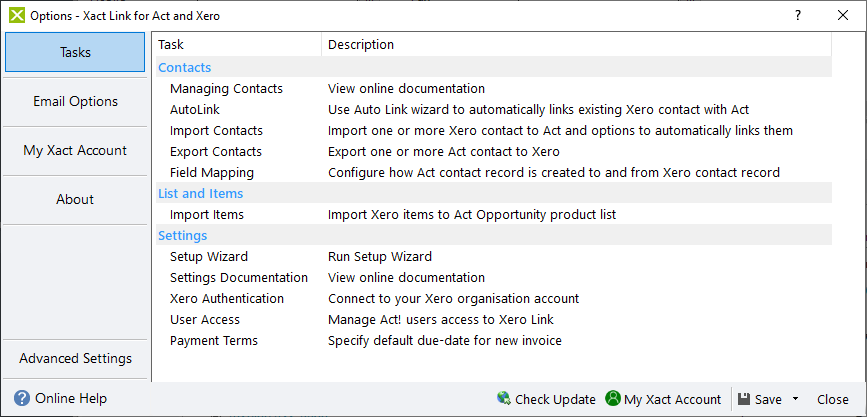
Task: Open the My Xact Account sidebar tab
Action: (75, 150)
